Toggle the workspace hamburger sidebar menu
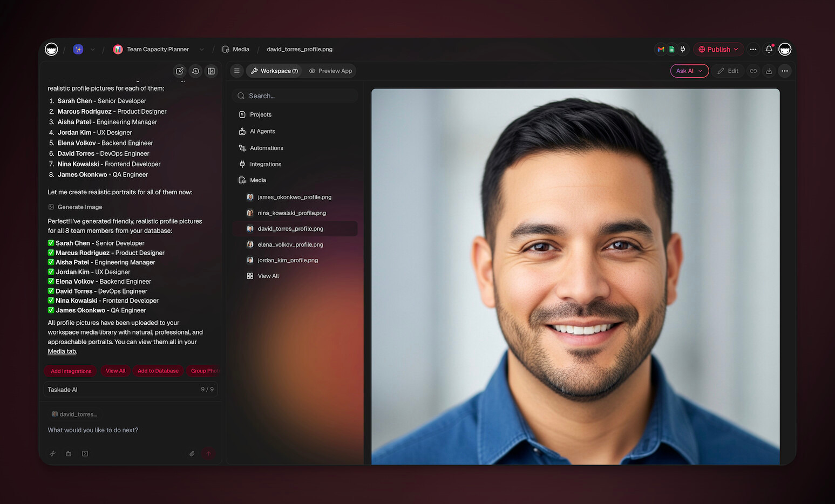The width and height of the screenshot is (835, 504). (236, 71)
